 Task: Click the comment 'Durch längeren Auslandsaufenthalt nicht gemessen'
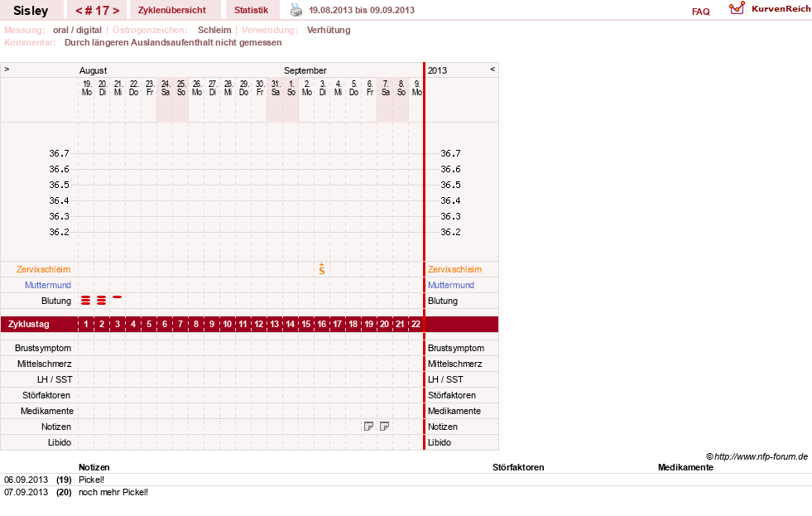pos(173,42)
